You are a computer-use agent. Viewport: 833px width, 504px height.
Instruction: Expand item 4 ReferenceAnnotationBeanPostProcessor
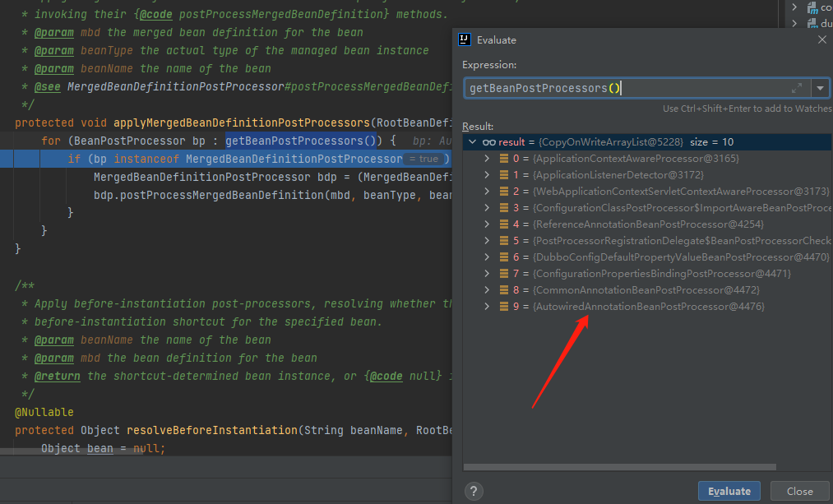(x=487, y=224)
